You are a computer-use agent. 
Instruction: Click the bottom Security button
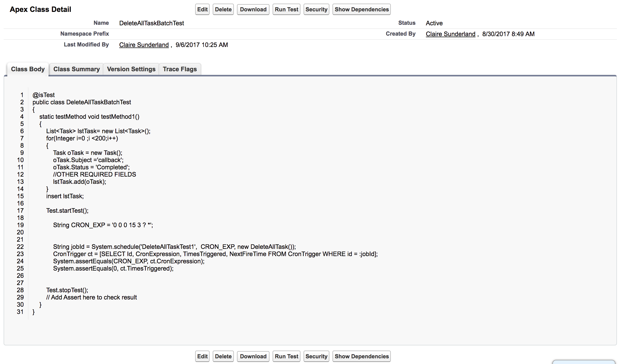[x=316, y=356]
